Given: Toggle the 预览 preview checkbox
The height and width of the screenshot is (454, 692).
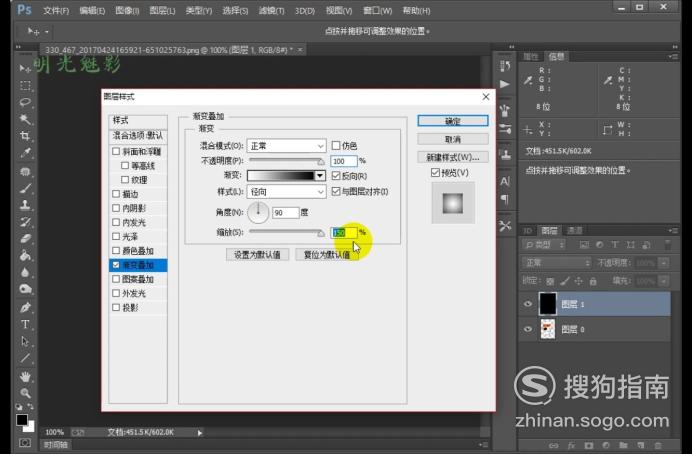Looking at the screenshot, I should [x=435, y=173].
